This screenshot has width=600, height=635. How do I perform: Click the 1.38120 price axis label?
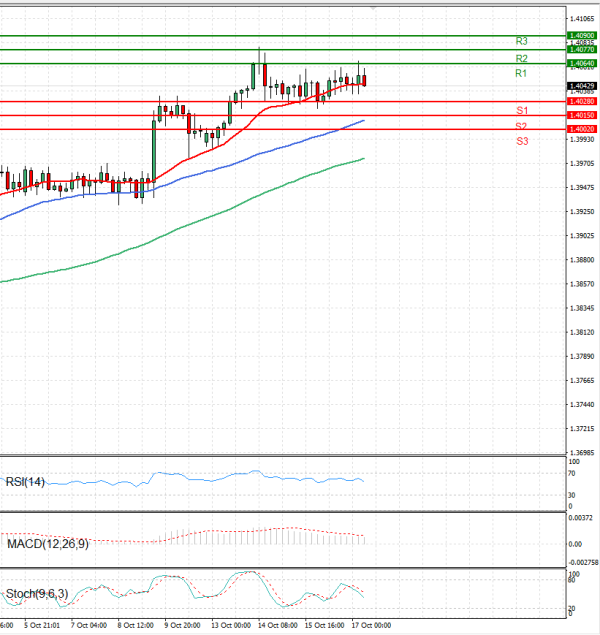point(582,333)
